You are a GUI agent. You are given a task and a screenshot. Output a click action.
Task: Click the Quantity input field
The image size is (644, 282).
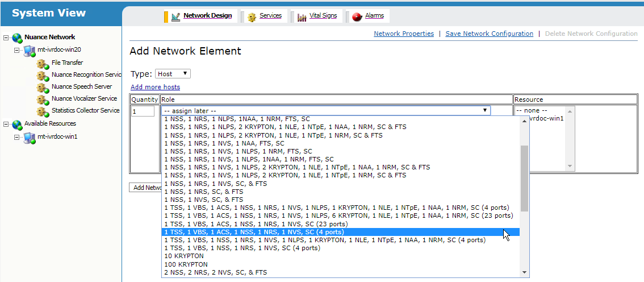tap(143, 111)
